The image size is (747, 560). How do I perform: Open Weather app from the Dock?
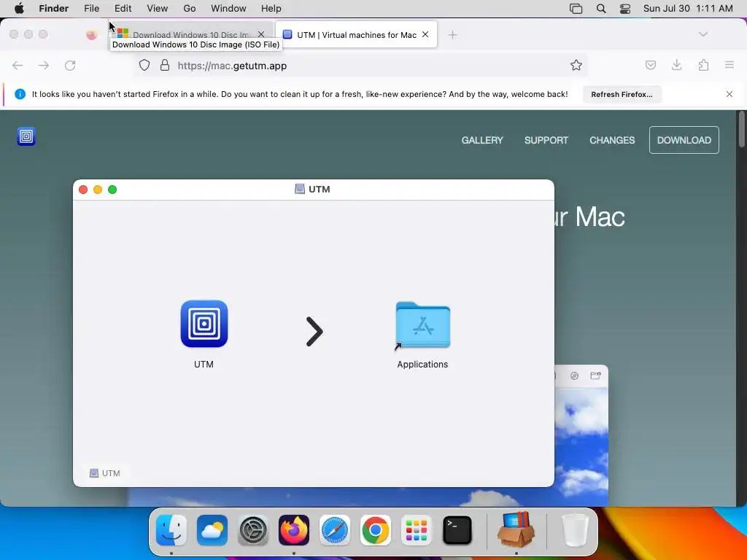(x=212, y=530)
